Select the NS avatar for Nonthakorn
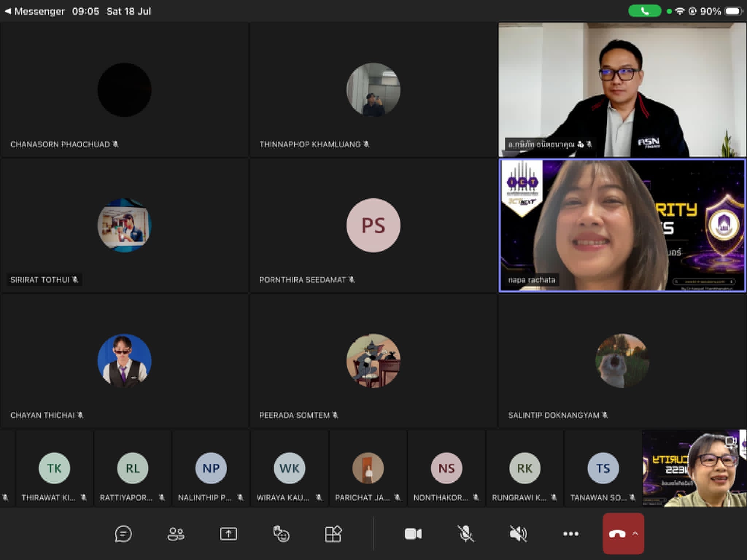The width and height of the screenshot is (747, 560). coord(446,468)
